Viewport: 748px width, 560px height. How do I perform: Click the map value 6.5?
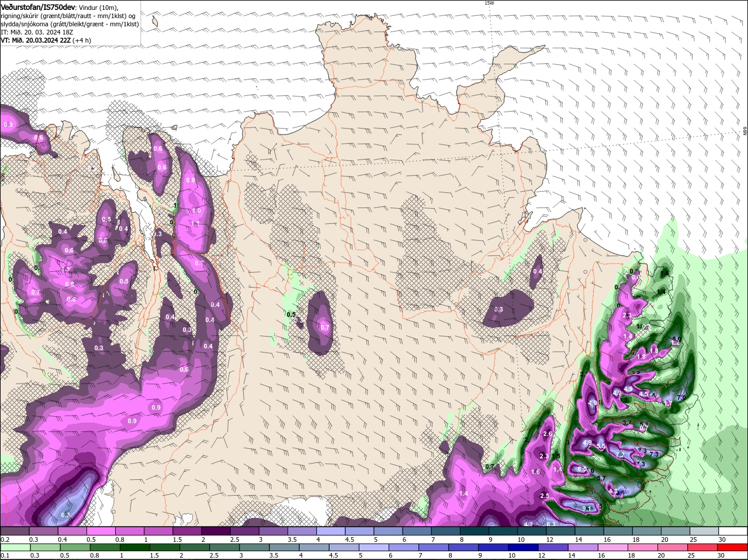click(x=581, y=469)
